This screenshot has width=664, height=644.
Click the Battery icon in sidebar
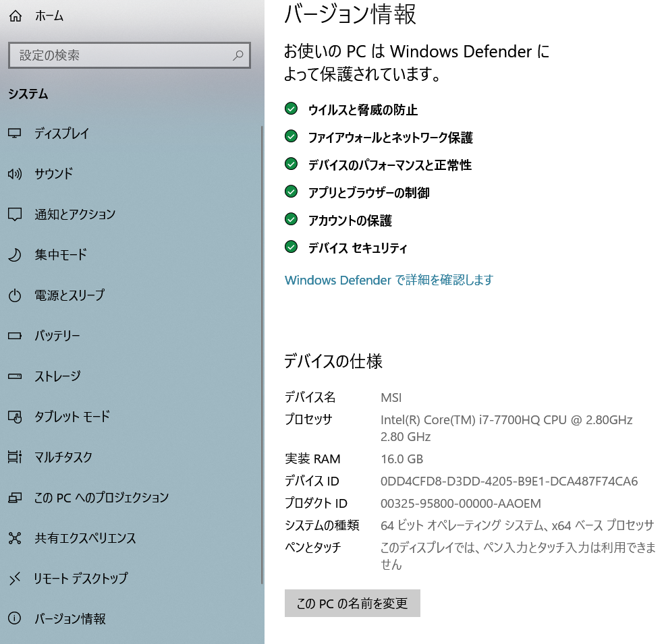[15, 336]
